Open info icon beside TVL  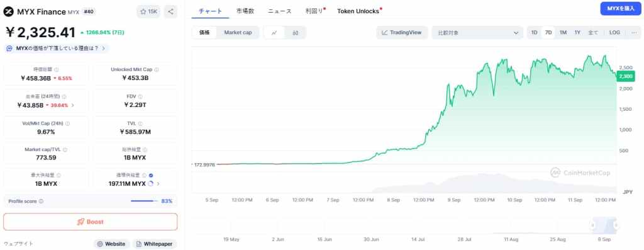pyautogui.click(x=140, y=123)
